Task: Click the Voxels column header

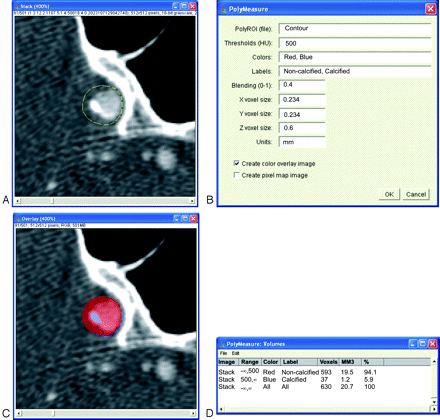Action: click(x=328, y=362)
